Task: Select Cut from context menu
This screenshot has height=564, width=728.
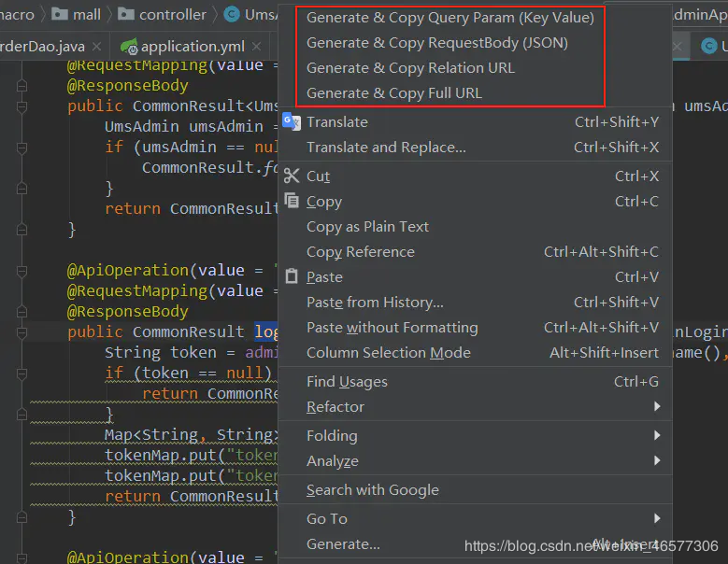Action: tap(476, 176)
